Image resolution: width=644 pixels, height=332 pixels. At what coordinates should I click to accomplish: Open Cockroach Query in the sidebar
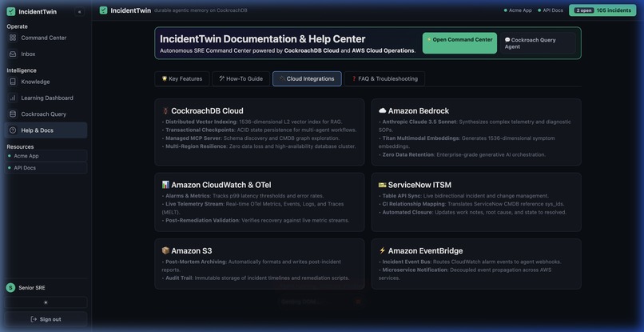click(x=46, y=114)
